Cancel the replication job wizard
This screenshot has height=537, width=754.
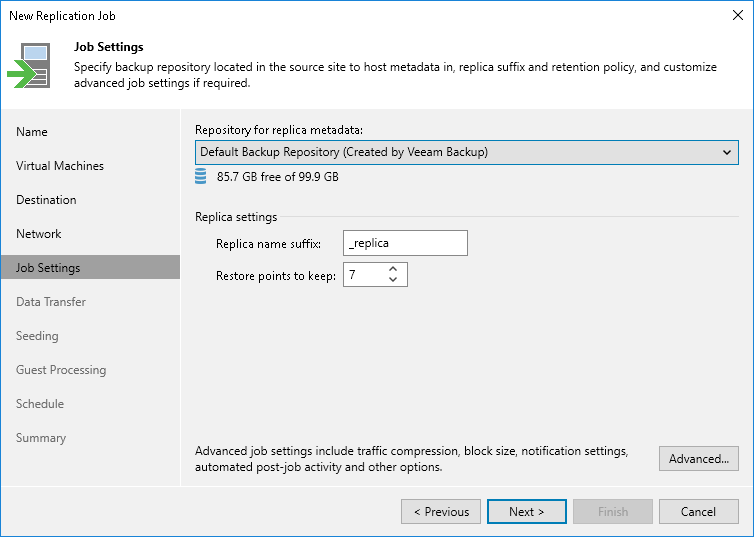(x=698, y=512)
